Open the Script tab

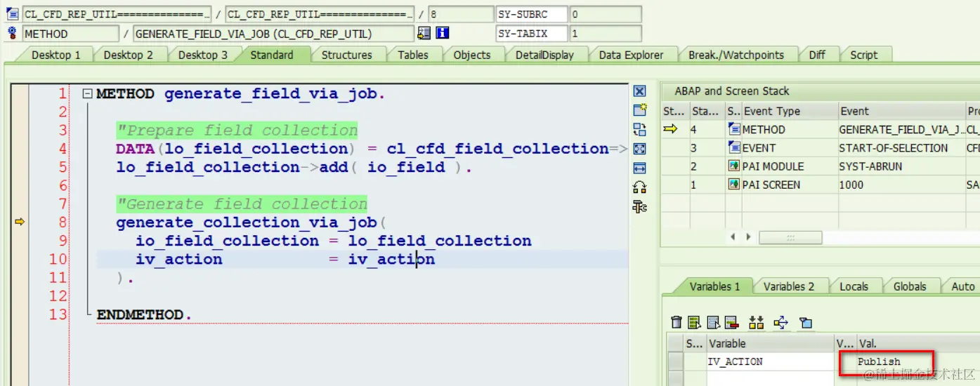863,55
